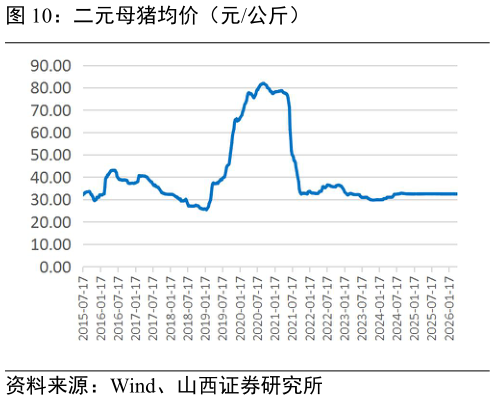This screenshot has width=495, height=400.
Task: Click the y-axis label 50.00
Action: click(51, 155)
